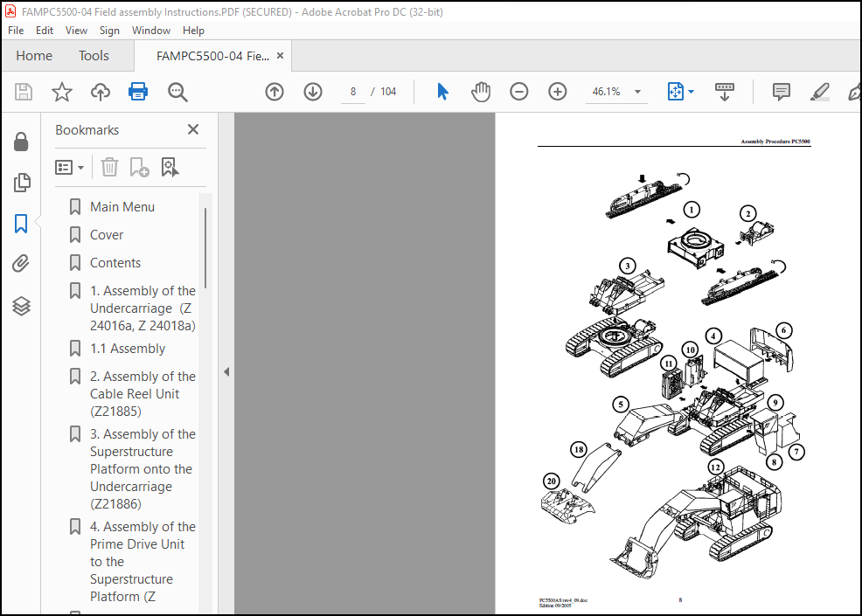This screenshot has width=862, height=616.
Task: Click the page number input field
Action: tap(353, 91)
